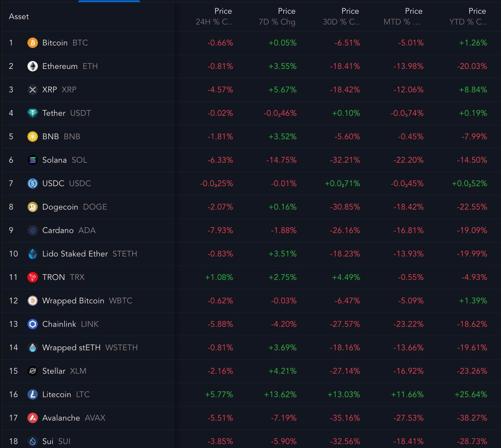Click the XRP logo icon

pos(32,90)
